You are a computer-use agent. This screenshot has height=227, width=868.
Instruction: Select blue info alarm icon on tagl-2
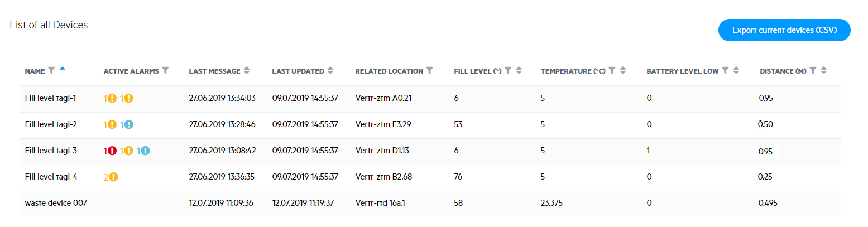129,124
